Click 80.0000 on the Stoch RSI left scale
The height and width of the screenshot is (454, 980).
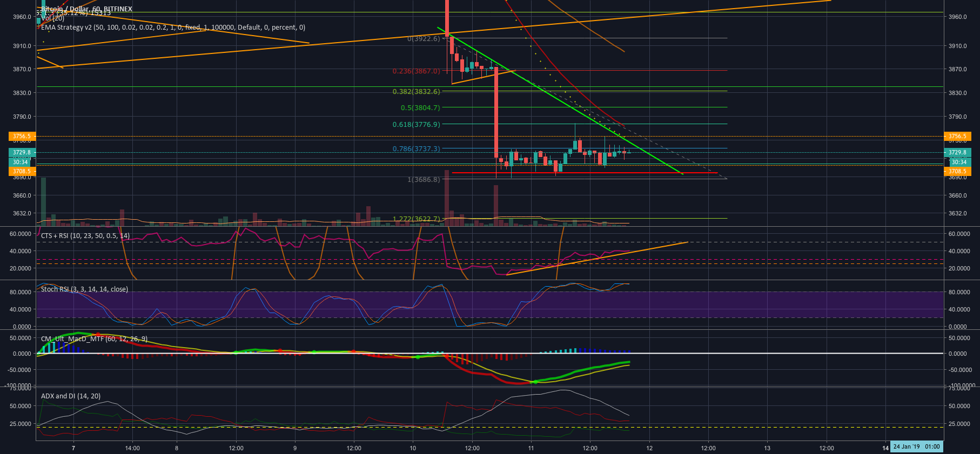21,292
